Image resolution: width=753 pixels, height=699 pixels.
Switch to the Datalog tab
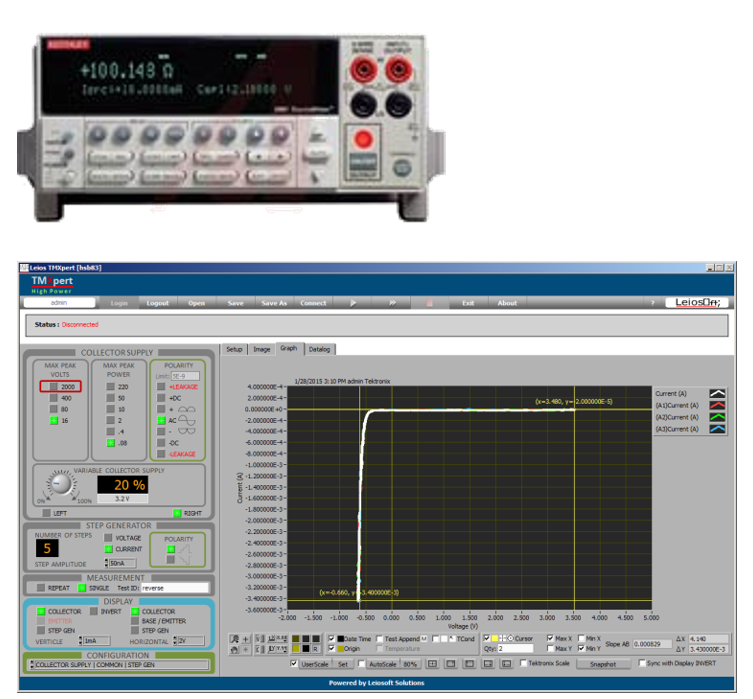click(x=319, y=350)
